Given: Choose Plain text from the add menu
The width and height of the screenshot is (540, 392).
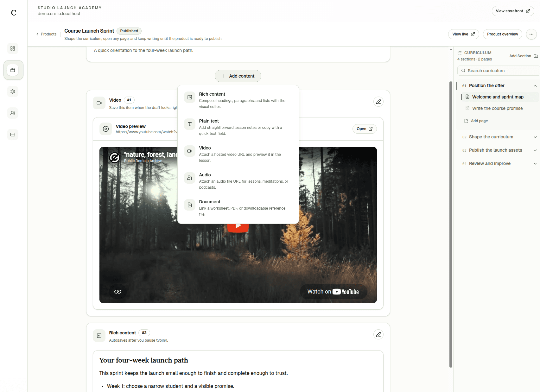Looking at the screenshot, I should pyautogui.click(x=238, y=127).
